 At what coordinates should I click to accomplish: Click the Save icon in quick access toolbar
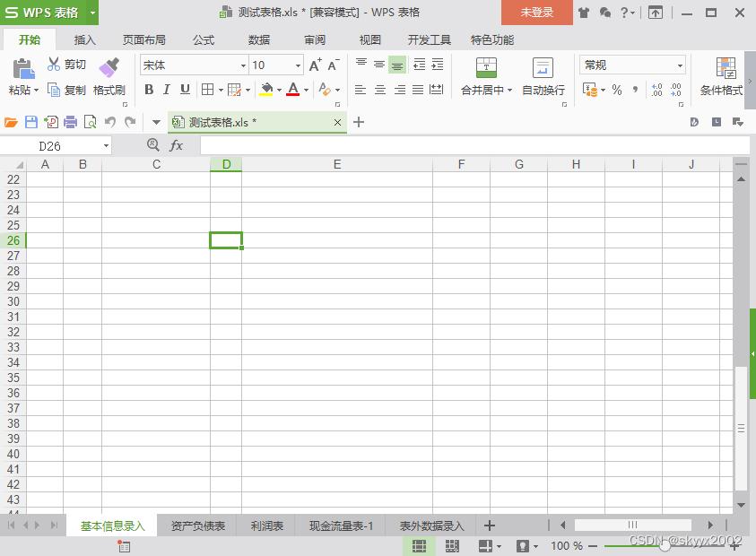[32, 121]
